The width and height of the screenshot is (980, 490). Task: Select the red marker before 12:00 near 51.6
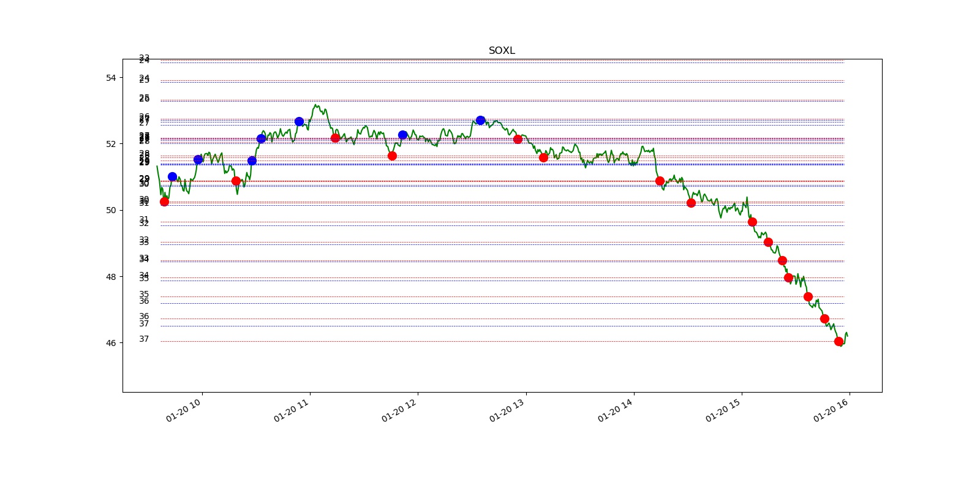click(x=392, y=156)
